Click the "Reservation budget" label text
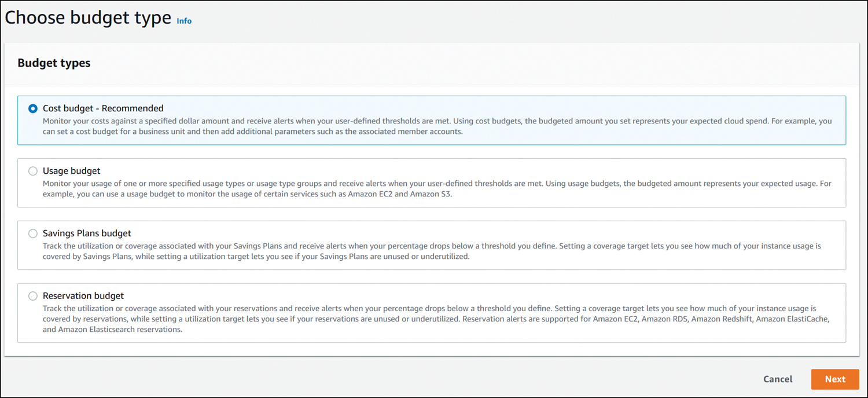This screenshot has width=868, height=398. tap(83, 296)
